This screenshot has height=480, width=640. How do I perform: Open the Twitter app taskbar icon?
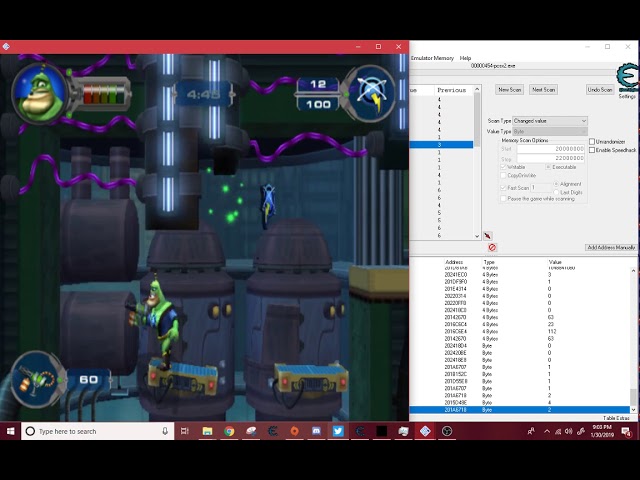tap(338, 431)
